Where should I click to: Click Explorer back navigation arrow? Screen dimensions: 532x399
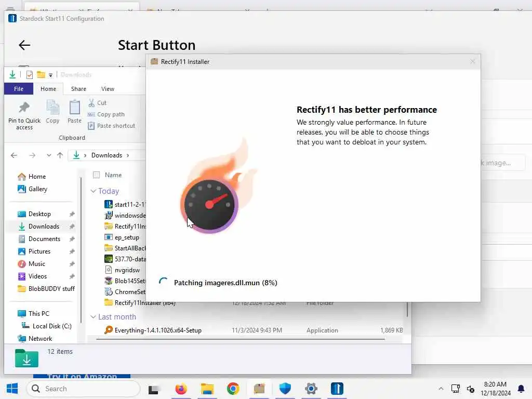[x=14, y=155]
